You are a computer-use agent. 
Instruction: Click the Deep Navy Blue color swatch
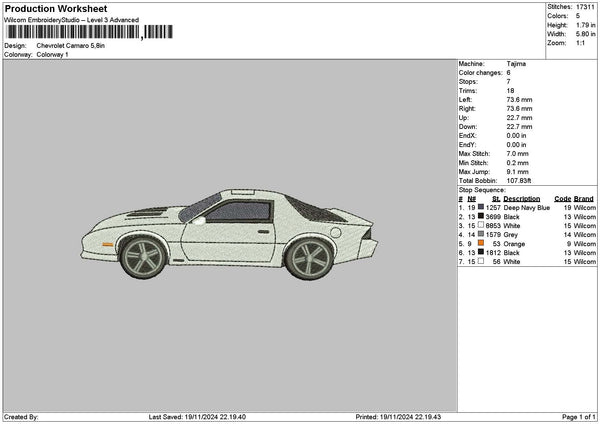482,207
